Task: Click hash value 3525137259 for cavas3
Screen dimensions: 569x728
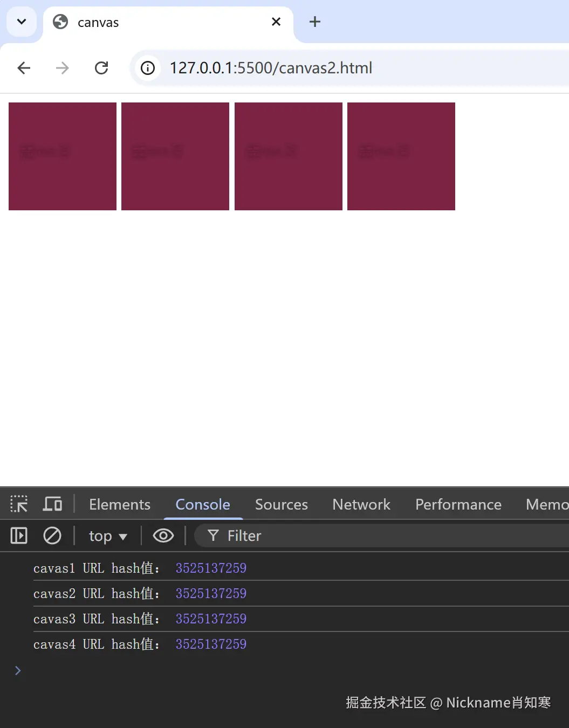Action: point(211,619)
